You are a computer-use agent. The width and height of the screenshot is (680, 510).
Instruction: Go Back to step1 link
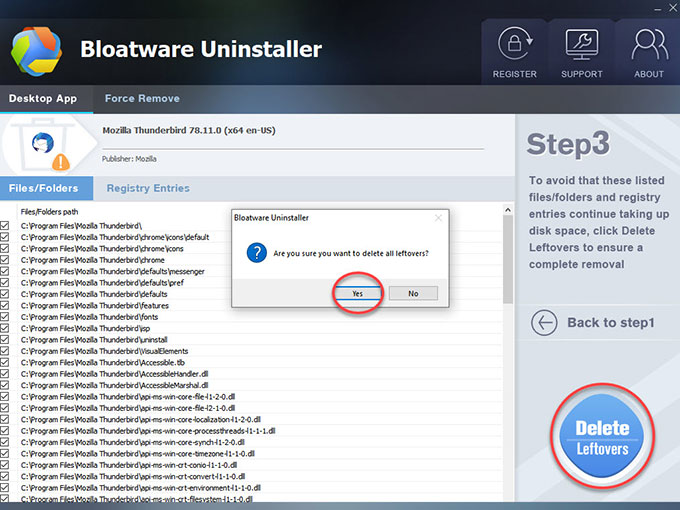click(611, 323)
